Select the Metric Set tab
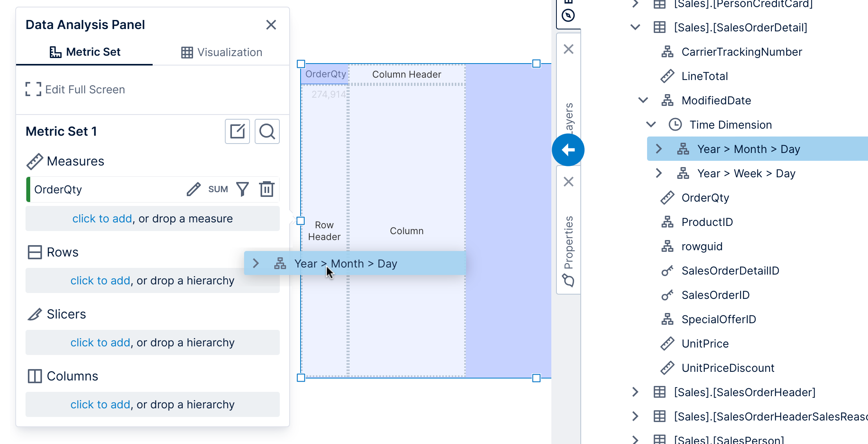Screen dimensions: 868x444 [x=85, y=52]
